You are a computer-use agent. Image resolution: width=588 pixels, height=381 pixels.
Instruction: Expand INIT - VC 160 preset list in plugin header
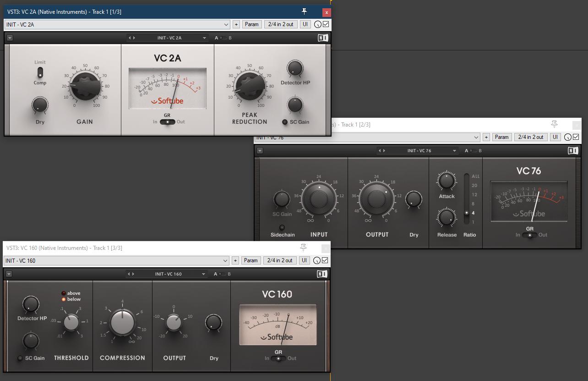click(203, 274)
